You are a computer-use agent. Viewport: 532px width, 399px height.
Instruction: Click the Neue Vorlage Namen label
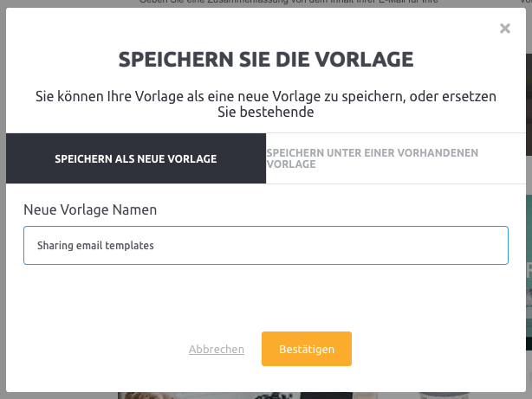click(90, 209)
